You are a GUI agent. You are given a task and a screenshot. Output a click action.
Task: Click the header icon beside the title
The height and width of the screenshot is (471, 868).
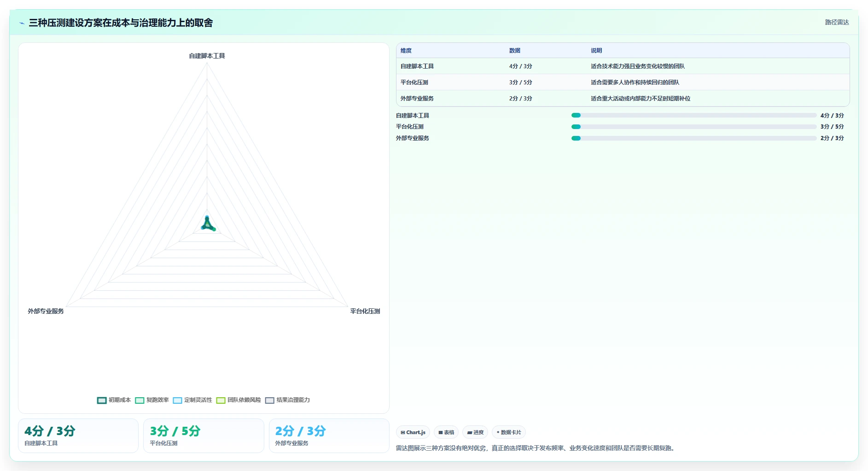coord(22,23)
